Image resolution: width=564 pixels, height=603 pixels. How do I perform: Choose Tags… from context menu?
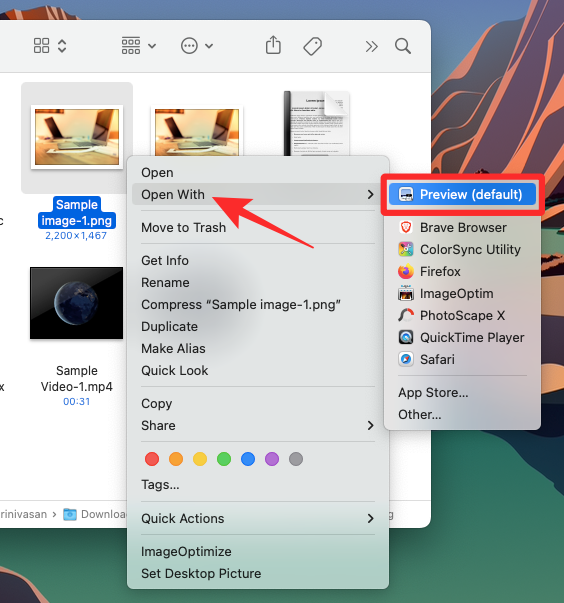point(160,484)
